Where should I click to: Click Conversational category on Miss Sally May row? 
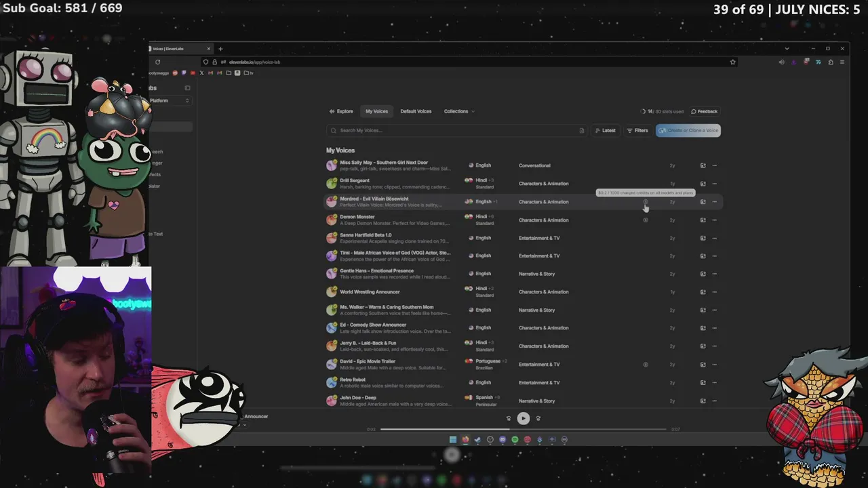point(534,165)
